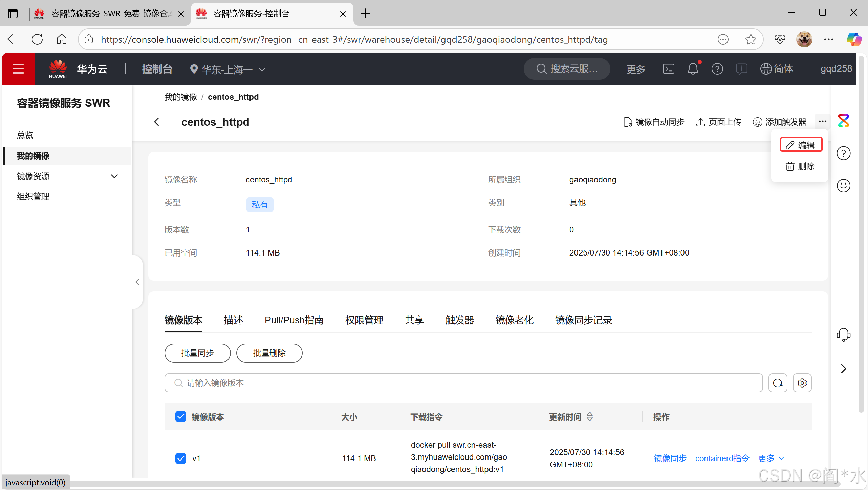Open the 更多 dropdown for v1
The height and width of the screenshot is (490, 868).
pos(771,458)
